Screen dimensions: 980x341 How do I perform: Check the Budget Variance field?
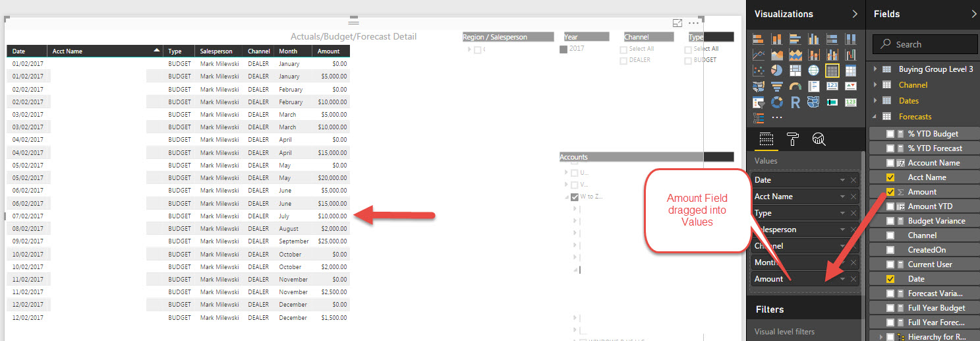click(x=890, y=221)
